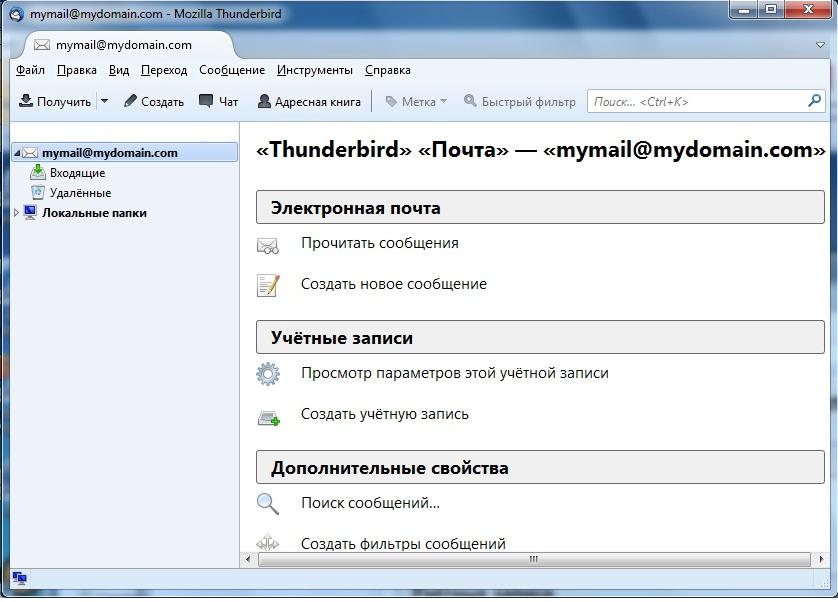This screenshot has height=602, width=838.
Task: Click the online status icon in status bar
Action: [19, 578]
